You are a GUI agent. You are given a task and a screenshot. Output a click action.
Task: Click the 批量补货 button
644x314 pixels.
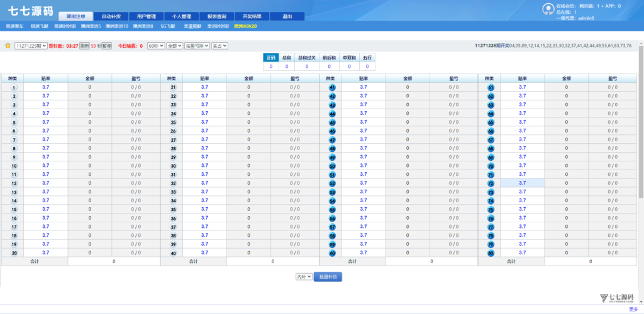[x=328, y=277]
